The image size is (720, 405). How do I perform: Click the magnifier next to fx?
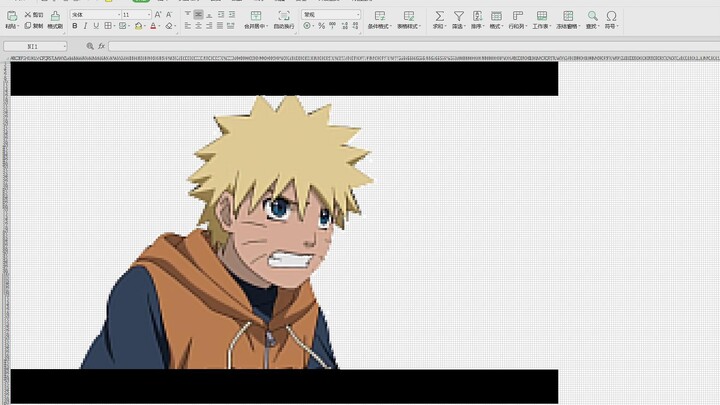(90, 46)
